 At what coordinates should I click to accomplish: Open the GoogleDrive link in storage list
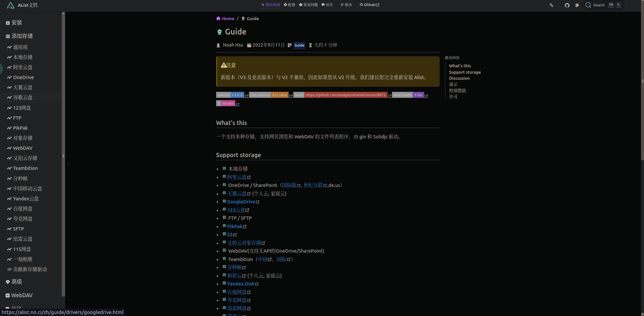241,202
